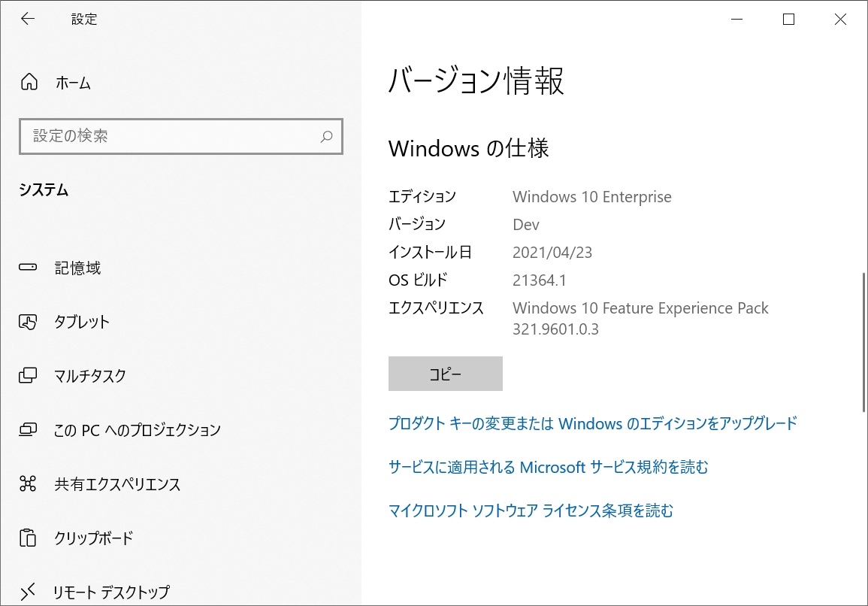
Task: Open the ホーム home icon
Action: 29,82
